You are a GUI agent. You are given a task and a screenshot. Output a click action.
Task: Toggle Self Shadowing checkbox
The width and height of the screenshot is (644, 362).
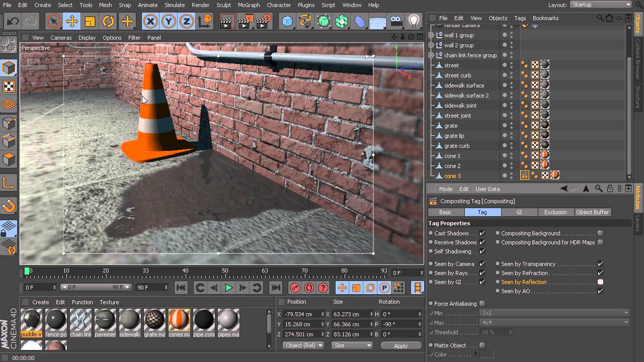482,251
